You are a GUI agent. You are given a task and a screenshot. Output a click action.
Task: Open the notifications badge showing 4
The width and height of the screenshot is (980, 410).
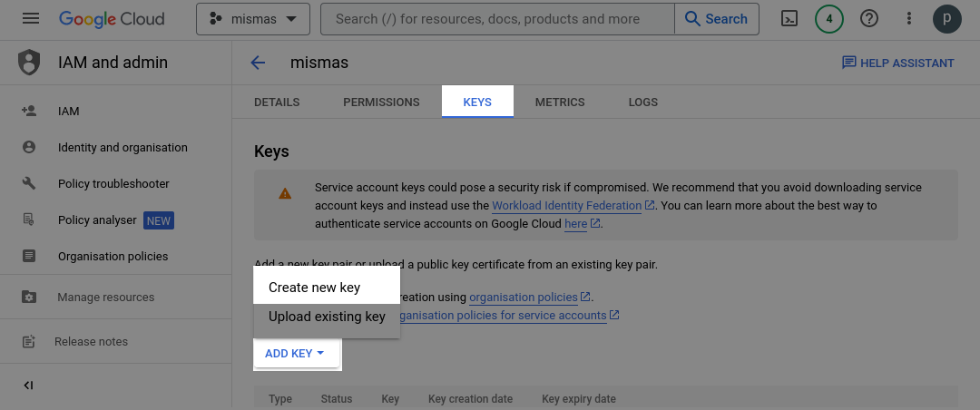coord(828,18)
